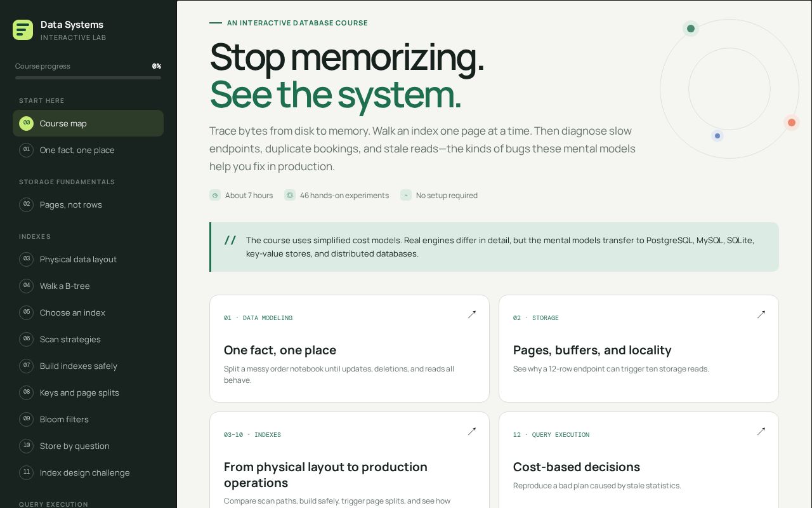Click the icon next to No setup required
812x508 pixels.
406,196
